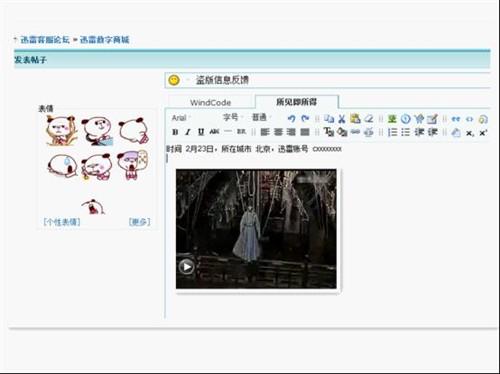Insert the top-row middle panda emoticon
The image size is (500, 374).
[x=97, y=131]
